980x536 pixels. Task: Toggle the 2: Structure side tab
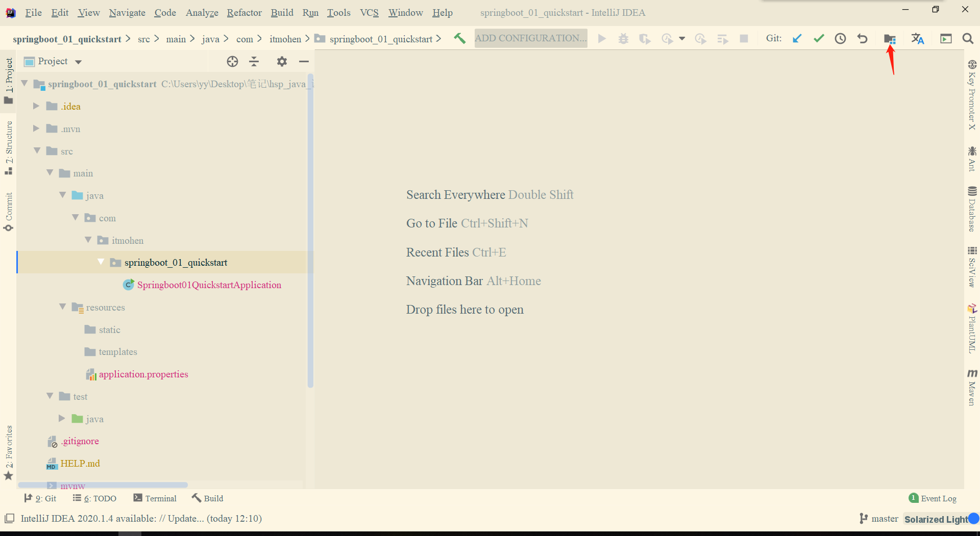9,148
